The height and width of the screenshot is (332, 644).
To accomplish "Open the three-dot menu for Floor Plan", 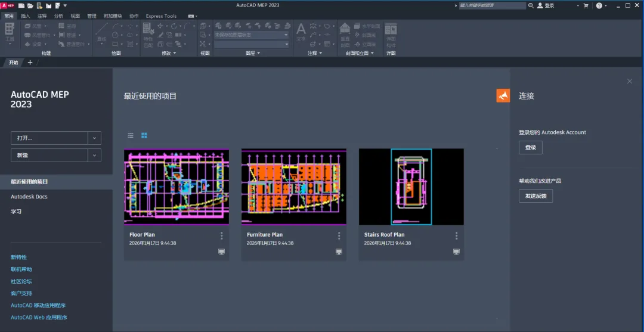I will (221, 236).
